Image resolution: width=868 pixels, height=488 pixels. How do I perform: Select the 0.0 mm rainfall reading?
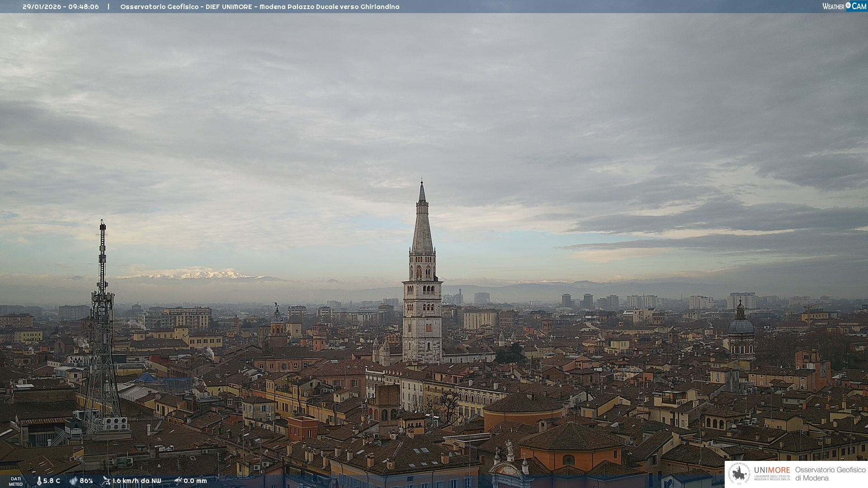[x=195, y=481]
